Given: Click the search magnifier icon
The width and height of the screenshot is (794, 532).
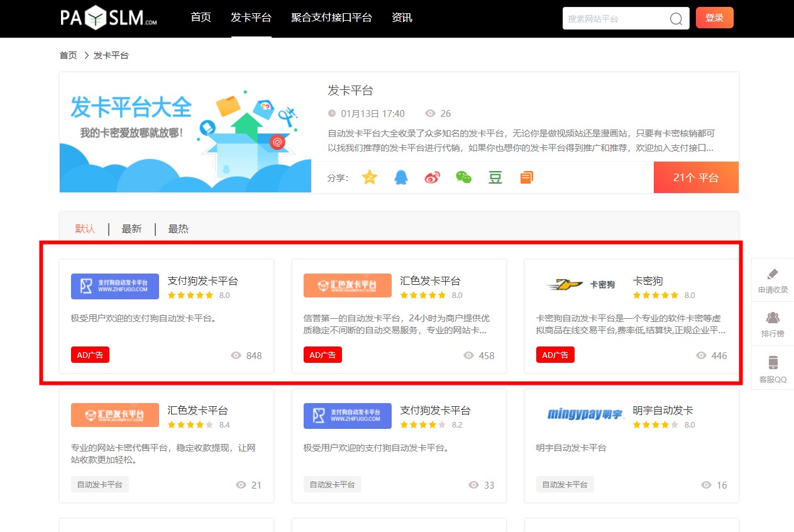Looking at the screenshot, I should 676,19.
